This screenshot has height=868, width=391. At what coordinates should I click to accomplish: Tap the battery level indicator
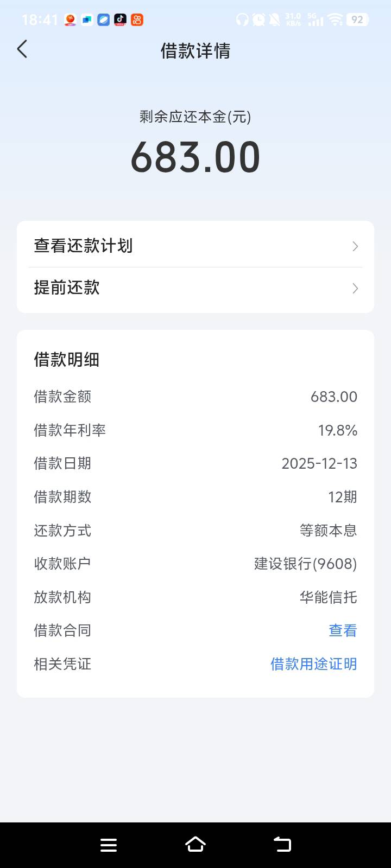[357, 20]
